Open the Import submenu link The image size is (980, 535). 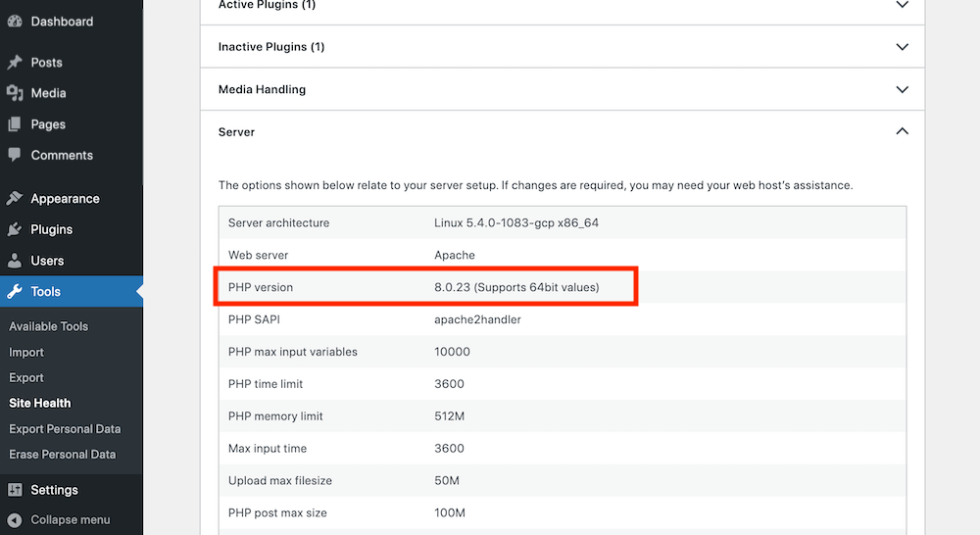tap(26, 352)
